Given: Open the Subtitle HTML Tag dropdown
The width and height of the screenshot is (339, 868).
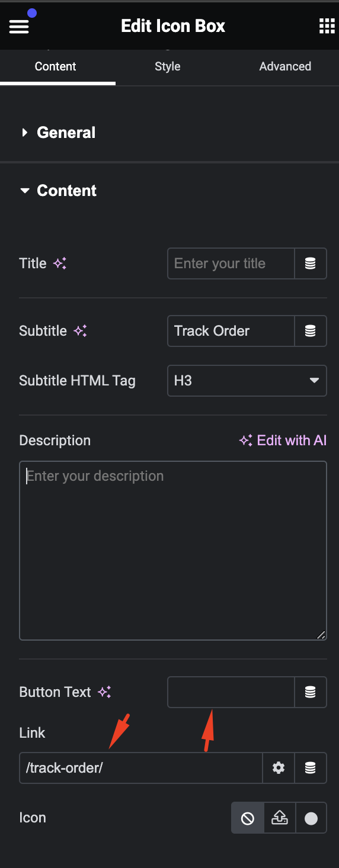Looking at the screenshot, I should click(x=247, y=381).
